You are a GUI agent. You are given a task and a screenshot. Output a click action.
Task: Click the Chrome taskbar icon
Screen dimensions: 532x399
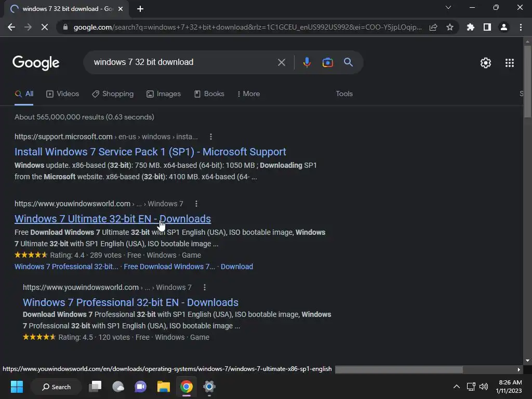coord(187,387)
